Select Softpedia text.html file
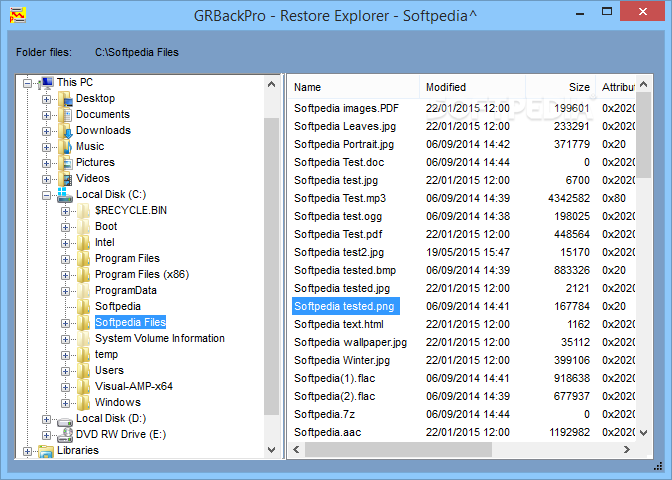 tap(339, 324)
